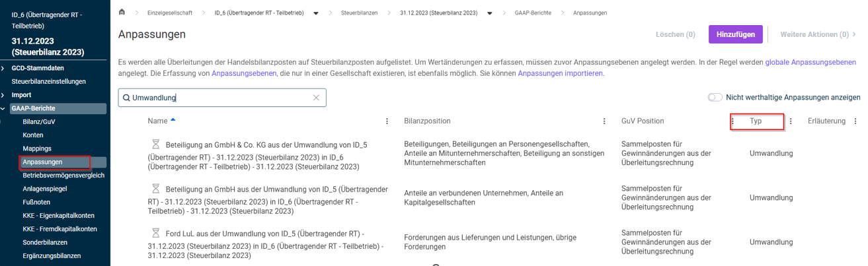Open the Erläuterung column options menu
Viewport: 868px width, 266px height.
coord(855,121)
